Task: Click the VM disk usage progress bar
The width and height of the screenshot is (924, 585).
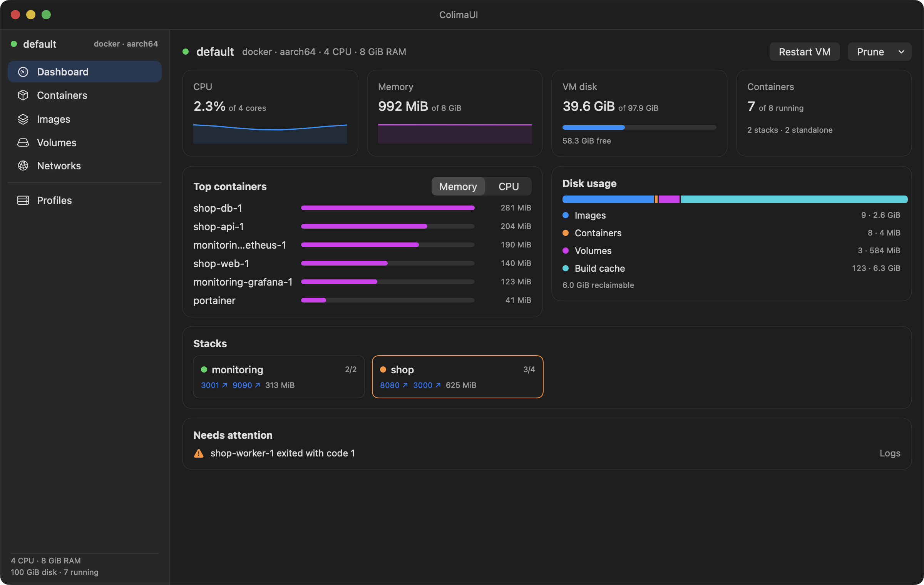Action: pyautogui.click(x=639, y=127)
